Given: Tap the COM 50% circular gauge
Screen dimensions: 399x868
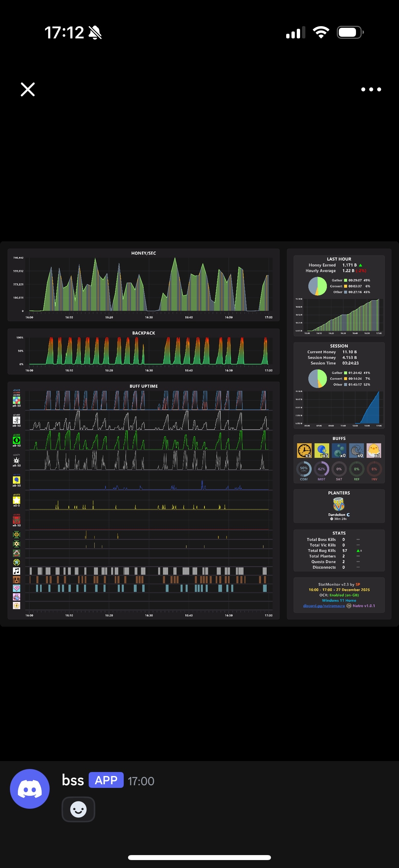Looking at the screenshot, I should click(x=304, y=469).
